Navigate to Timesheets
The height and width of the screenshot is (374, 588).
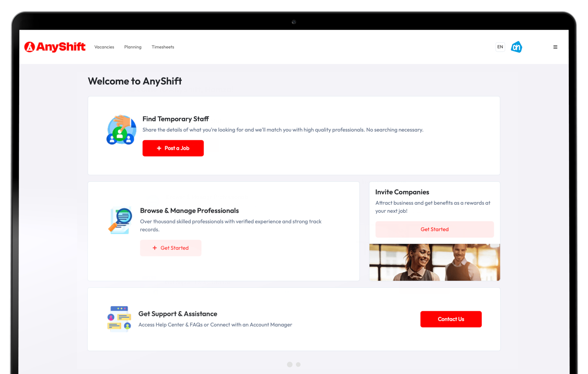163,47
